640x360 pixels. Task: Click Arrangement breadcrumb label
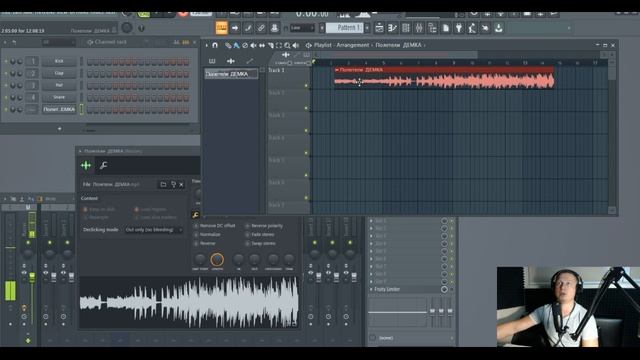point(353,45)
